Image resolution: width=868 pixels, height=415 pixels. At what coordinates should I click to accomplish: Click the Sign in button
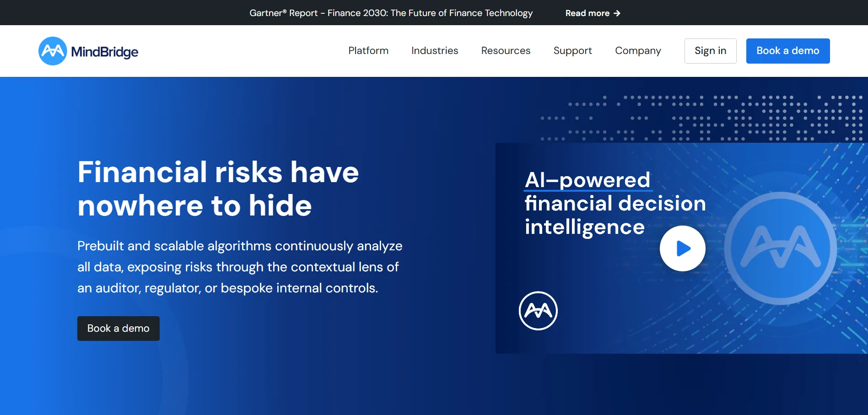710,51
